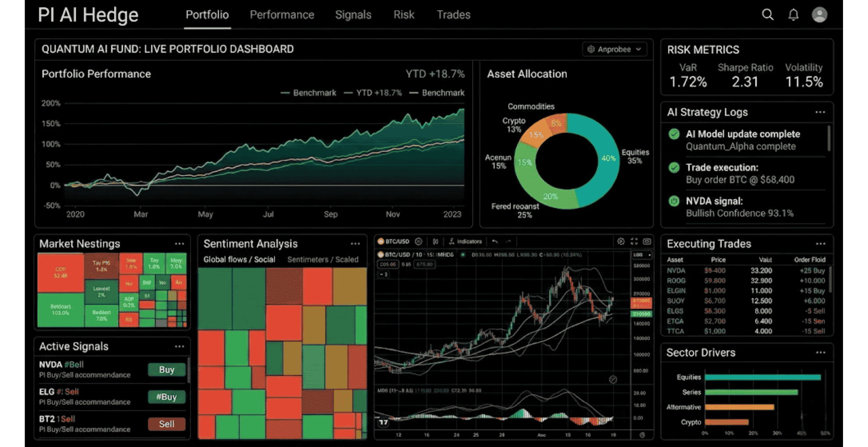Open the AI Strategy Logs options menu
This screenshot has width=868, height=447.
pyautogui.click(x=820, y=112)
